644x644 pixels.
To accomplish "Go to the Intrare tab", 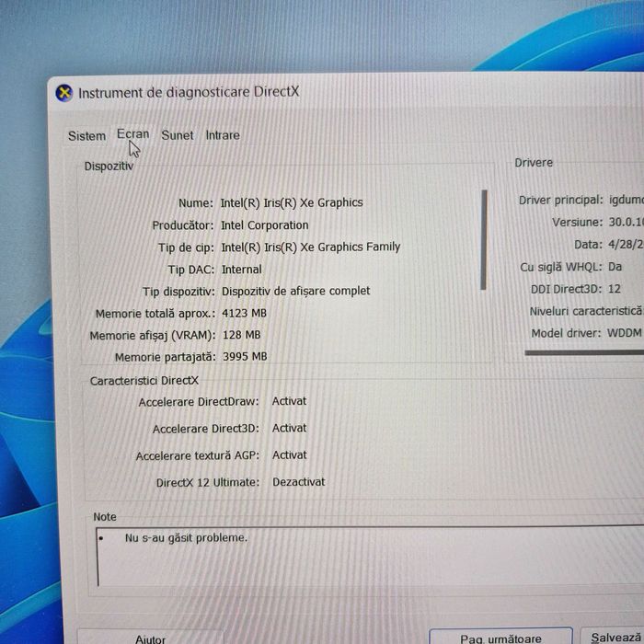I will (x=223, y=135).
